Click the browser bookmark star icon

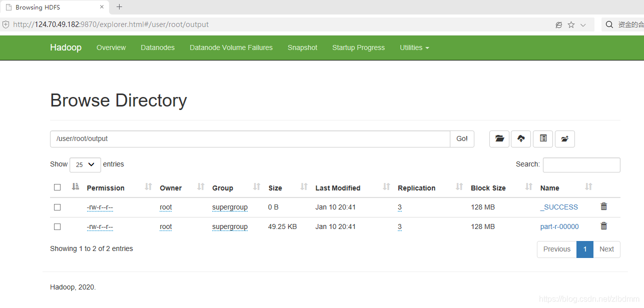[571, 24]
